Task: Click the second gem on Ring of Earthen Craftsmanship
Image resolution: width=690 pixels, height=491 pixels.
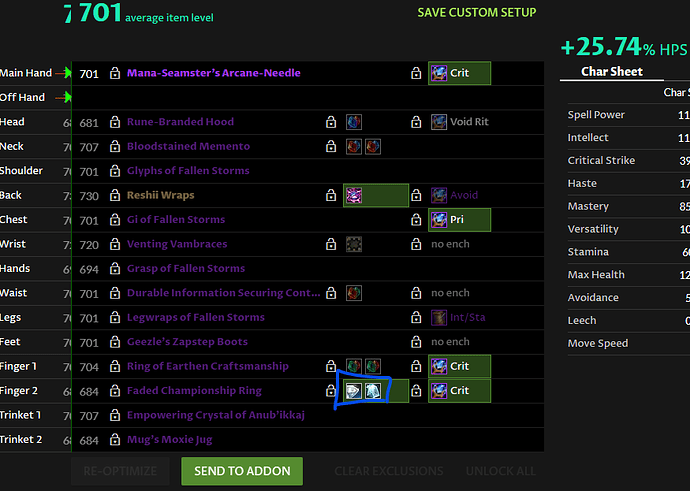Action: click(372, 366)
